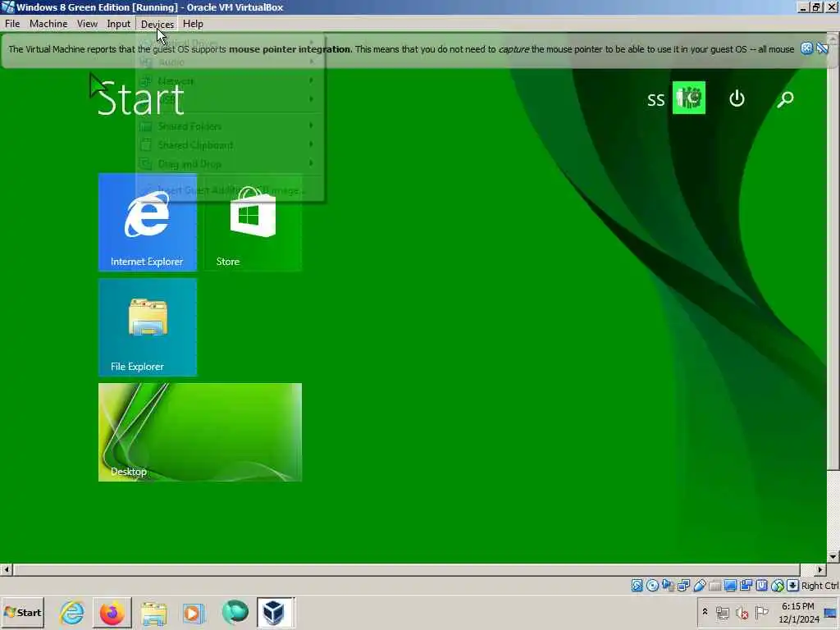Click the muted volume tray icon
This screenshot has width=840, height=630.
[742, 612]
